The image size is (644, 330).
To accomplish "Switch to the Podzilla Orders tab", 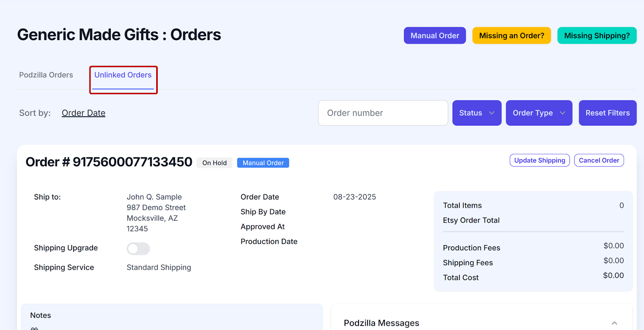I will pyautogui.click(x=46, y=75).
